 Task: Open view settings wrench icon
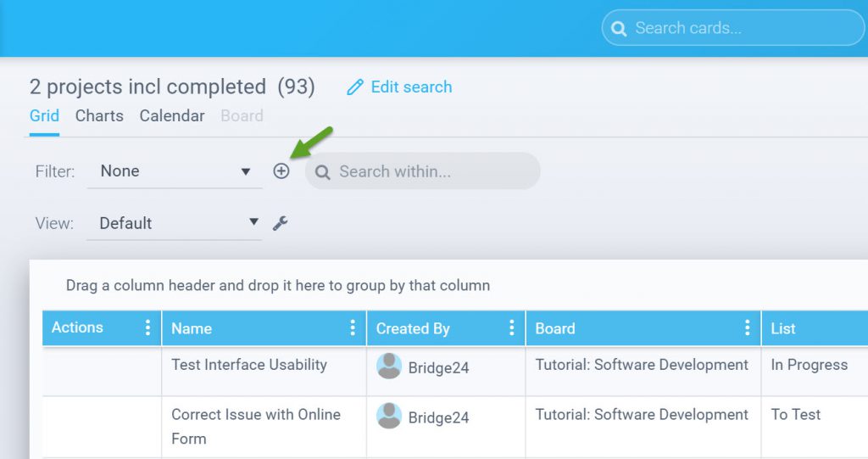pyautogui.click(x=280, y=223)
